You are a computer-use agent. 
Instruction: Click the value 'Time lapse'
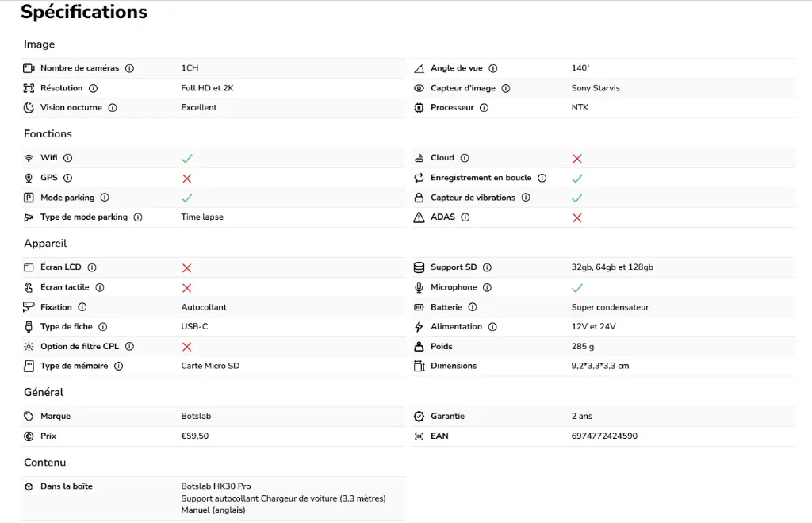point(202,217)
